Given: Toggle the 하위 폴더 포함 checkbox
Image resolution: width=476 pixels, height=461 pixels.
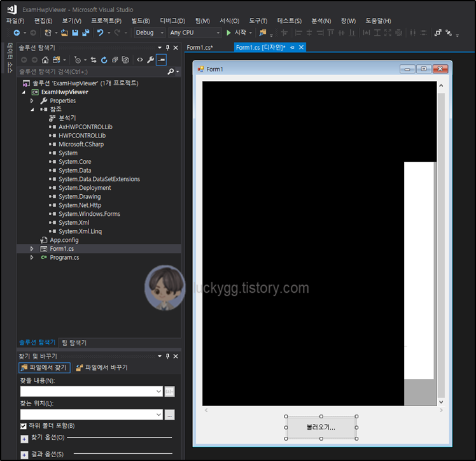Looking at the screenshot, I should pos(24,426).
